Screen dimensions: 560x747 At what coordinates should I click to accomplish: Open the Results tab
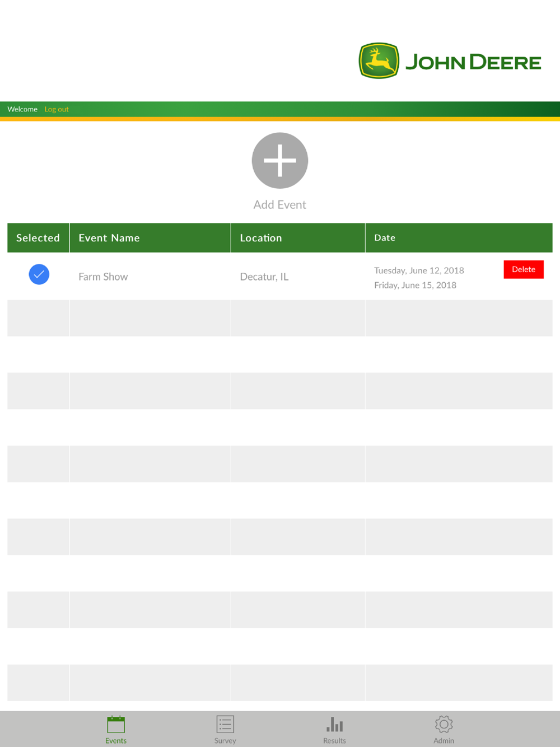334,730
